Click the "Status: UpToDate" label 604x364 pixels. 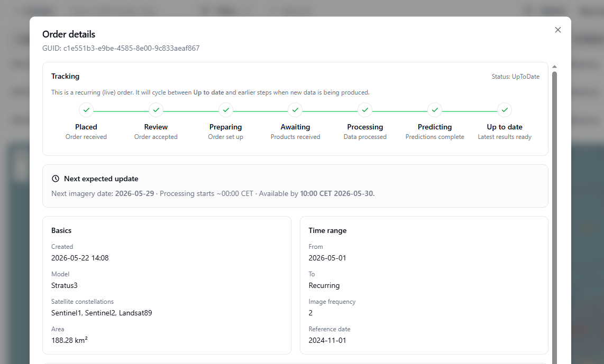515,77
